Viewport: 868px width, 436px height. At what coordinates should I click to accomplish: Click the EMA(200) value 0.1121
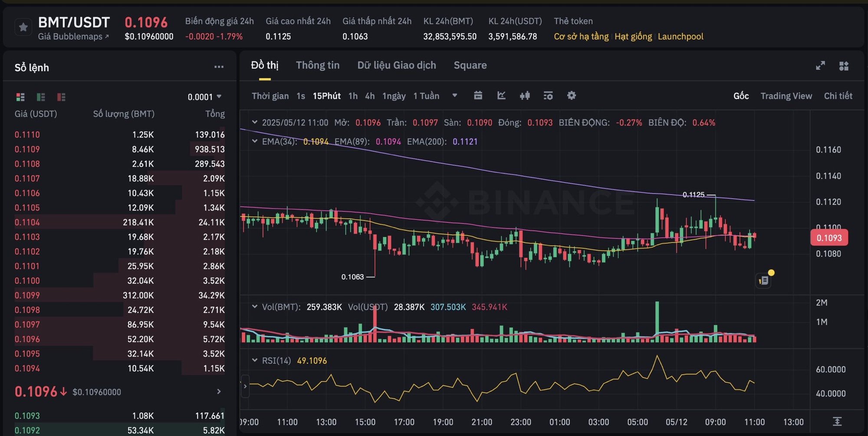point(465,142)
